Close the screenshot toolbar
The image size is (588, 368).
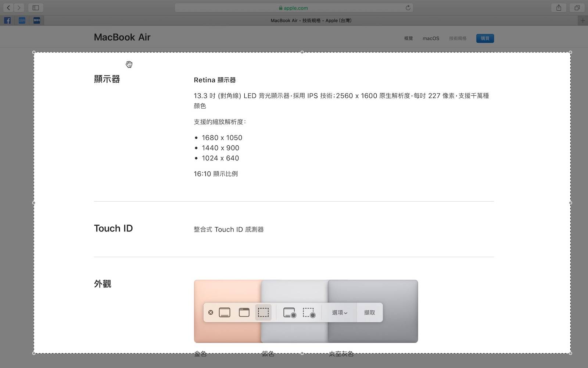click(x=211, y=312)
